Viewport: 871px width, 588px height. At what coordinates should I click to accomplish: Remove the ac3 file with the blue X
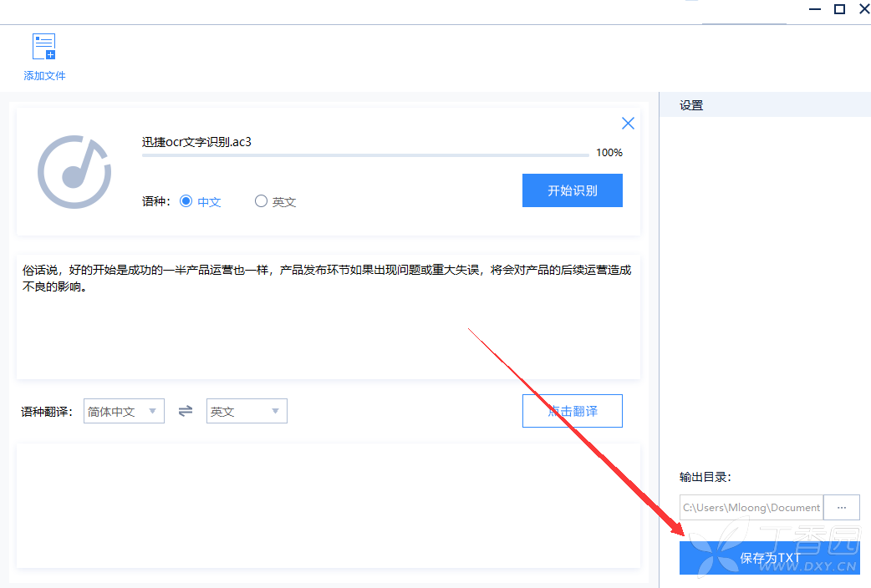(628, 124)
